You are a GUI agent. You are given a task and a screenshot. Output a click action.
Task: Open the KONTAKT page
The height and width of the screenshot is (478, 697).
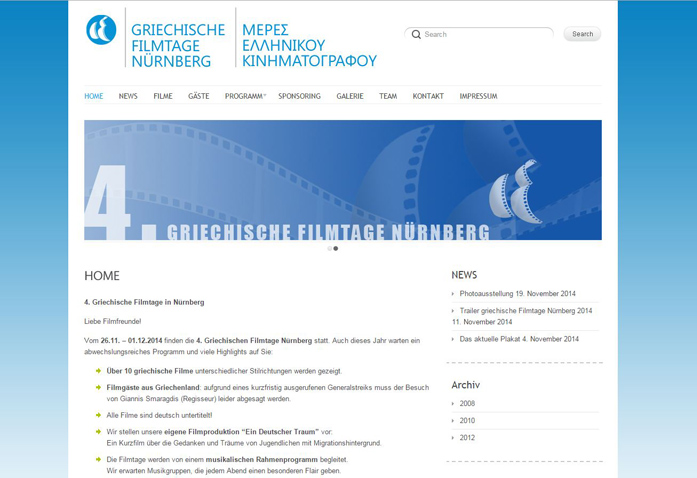click(428, 96)
